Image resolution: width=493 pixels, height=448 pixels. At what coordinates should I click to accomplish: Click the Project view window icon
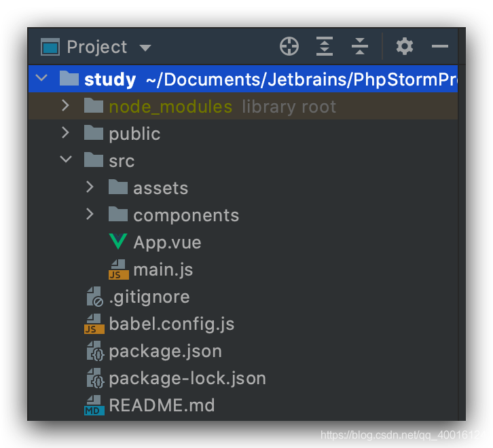(50, 47)
